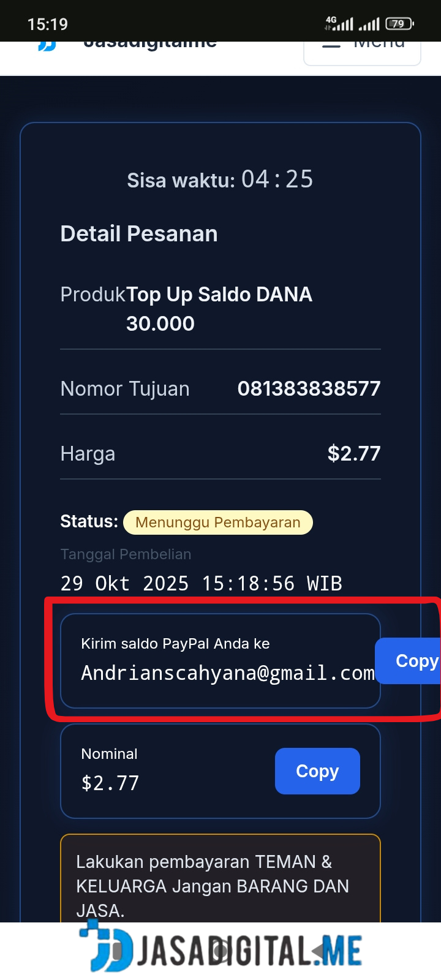This screenshot has width=441, height=980.
Task: Select the Andrianscahyana@gmail.com email text
Action: pos(228,673)
